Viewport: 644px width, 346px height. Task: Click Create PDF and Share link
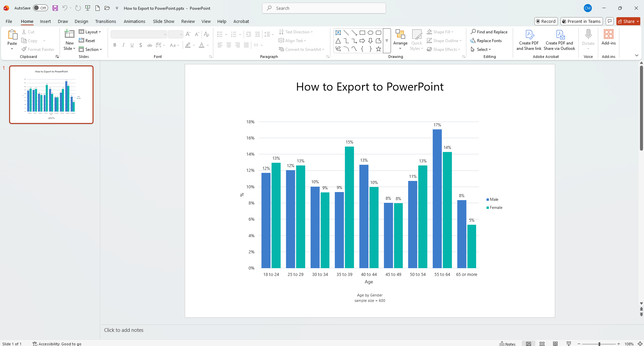tap(529, 39)
